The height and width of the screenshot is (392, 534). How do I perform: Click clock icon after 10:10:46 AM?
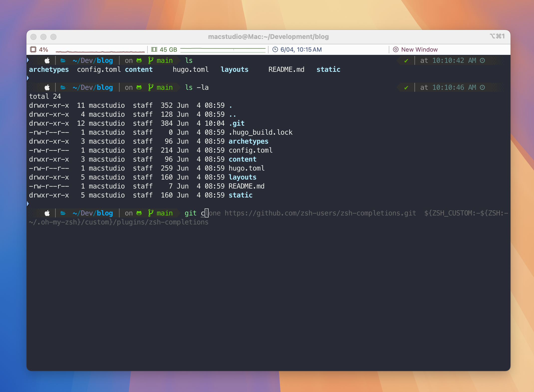(x=482, y=88)
